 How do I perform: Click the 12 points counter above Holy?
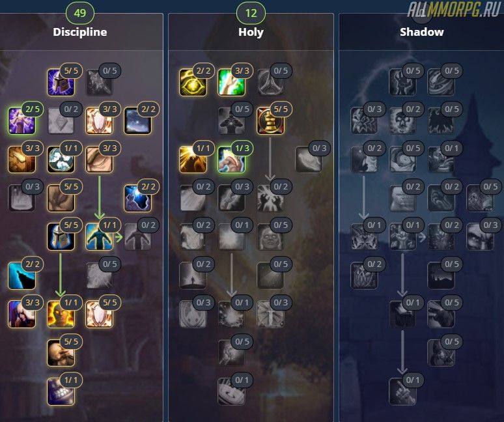pos(251,13)
